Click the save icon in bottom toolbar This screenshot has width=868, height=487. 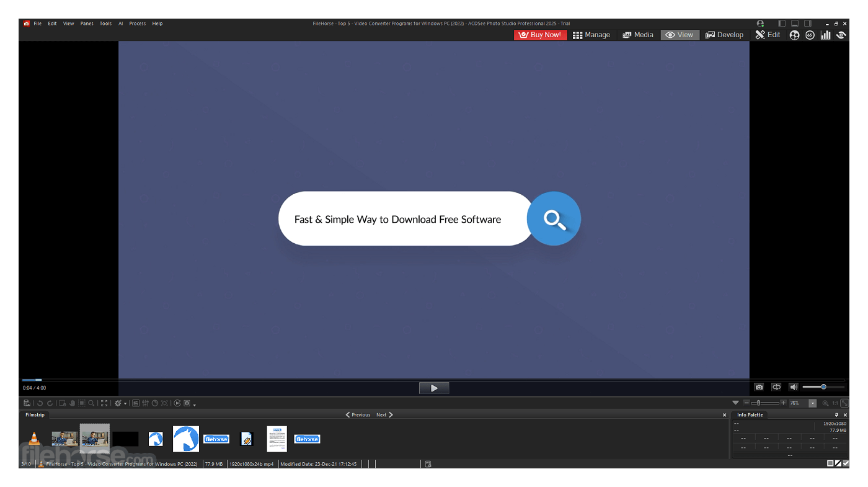[27, 403]
